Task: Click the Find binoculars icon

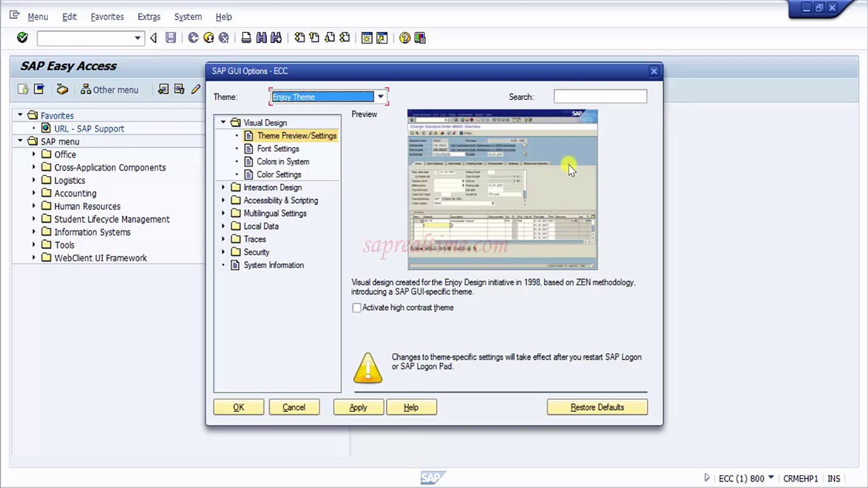Action: pos(261,38)
